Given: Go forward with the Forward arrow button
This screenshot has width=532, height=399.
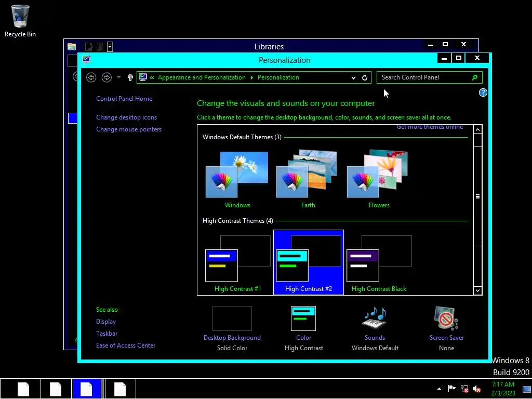Looking at the screenshot, I should [107, 77].
